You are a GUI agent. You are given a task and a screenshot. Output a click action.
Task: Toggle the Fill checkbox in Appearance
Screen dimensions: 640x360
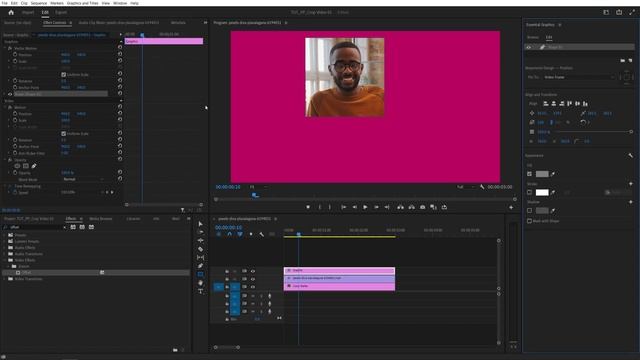pyautogui.click(x=529, y=174)
